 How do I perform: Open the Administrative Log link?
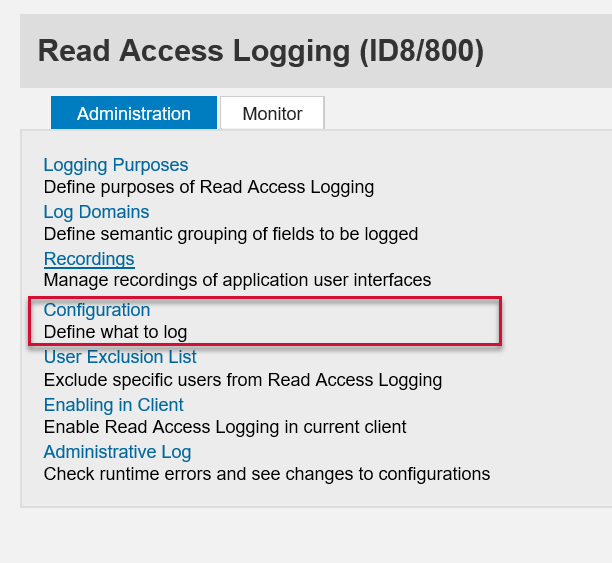click(x=117, y=452)
